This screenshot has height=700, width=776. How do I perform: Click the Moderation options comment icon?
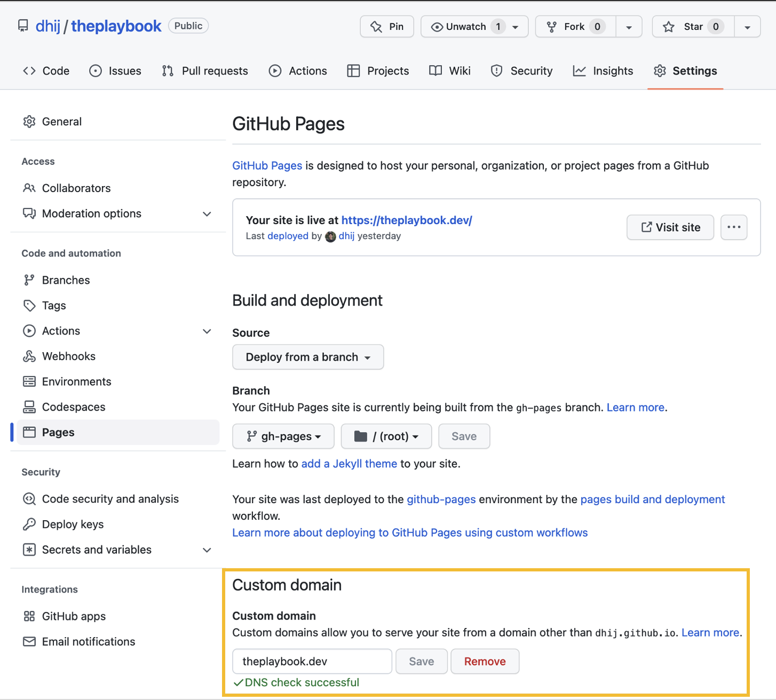tap(29, 213)
